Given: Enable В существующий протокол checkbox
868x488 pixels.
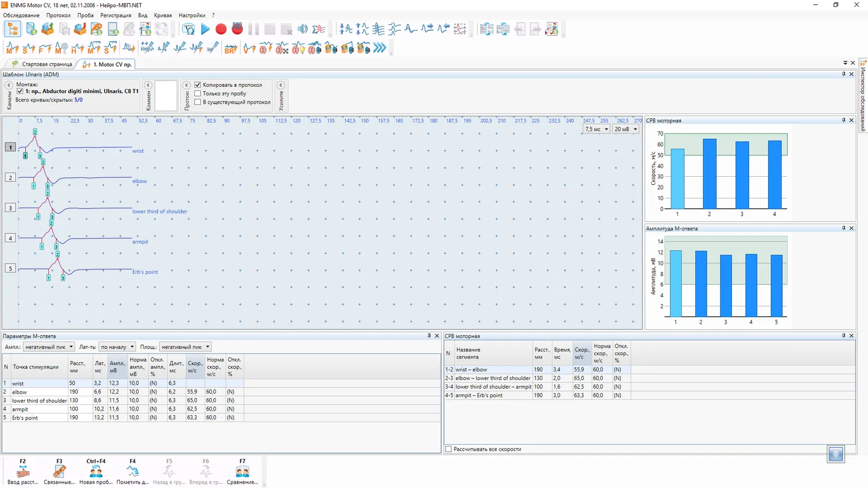Looking at the screenshot, I should point(198,102).
